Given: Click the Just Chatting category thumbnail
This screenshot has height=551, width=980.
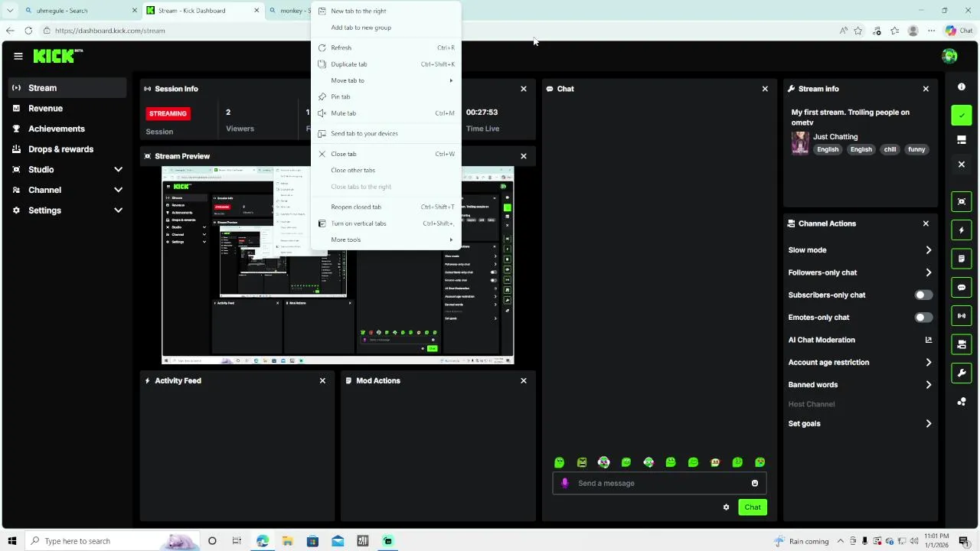Looking at the screenshot, I should [800, 143].
